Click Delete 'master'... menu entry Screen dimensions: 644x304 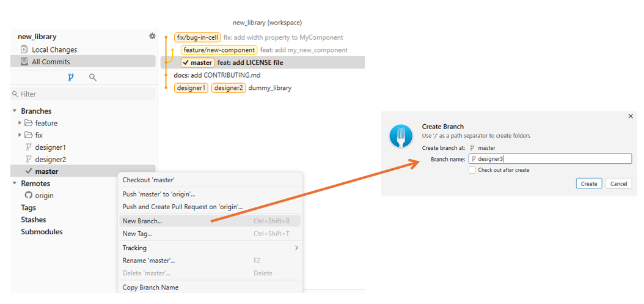tap(210, 273)
